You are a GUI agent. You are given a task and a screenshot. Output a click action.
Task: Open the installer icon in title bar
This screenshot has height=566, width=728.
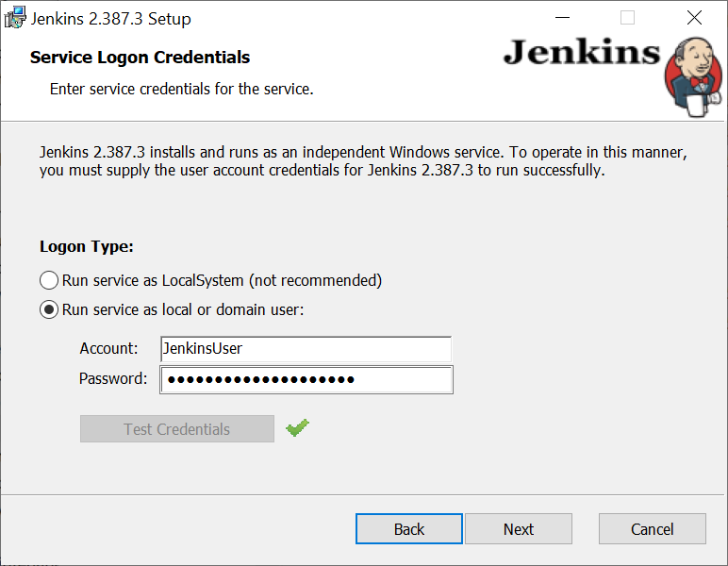[15, 18]
